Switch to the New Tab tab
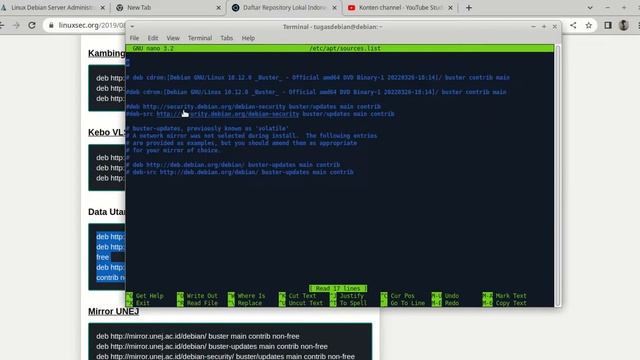The image size is (640, 360). (x=167, y=8)
